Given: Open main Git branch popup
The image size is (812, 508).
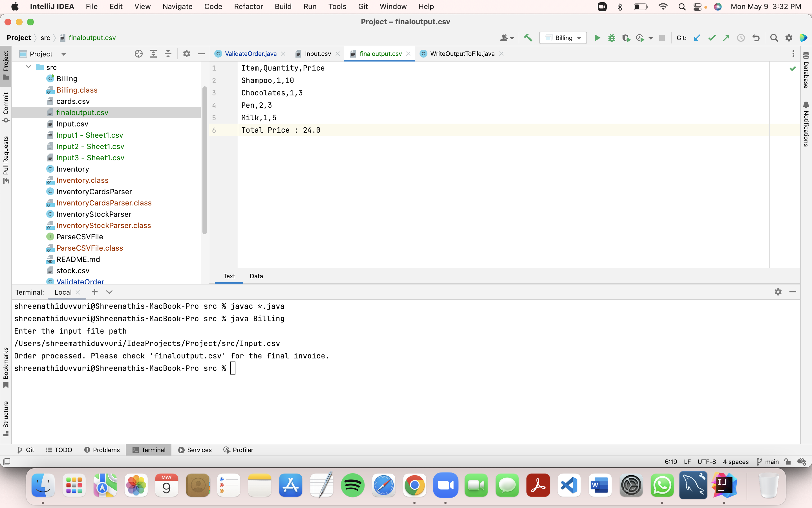Looking at the screenshot, I should pyautogui.click(x=768, y=462).
